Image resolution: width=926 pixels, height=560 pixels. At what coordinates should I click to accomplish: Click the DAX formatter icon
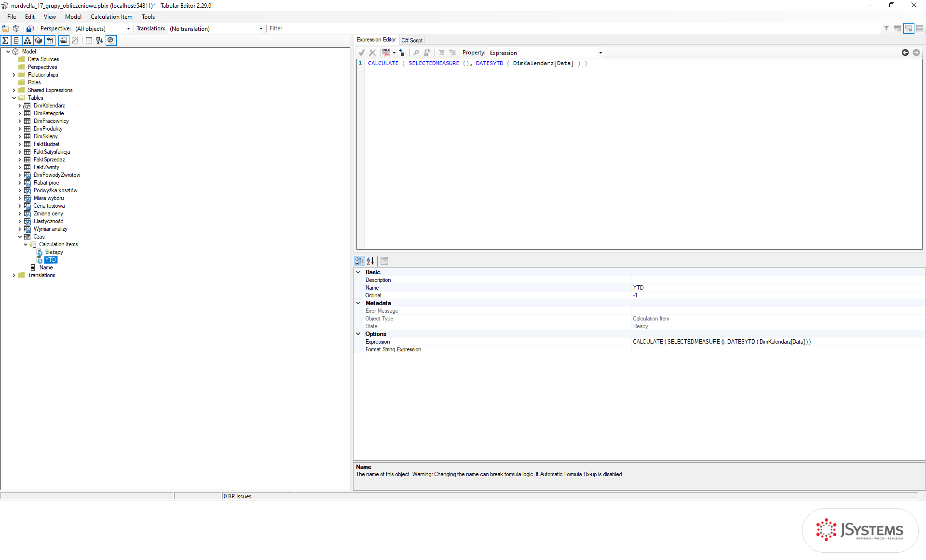click(386, 53)
